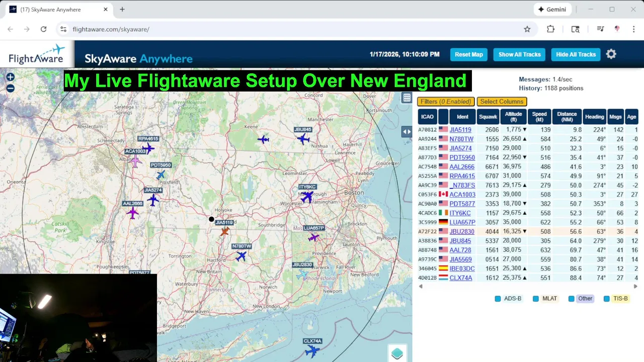Image resolution: width=644 pixels, height=362 pixels.
Task: Open the AAL2666 flight link
Action: [462, 166]
